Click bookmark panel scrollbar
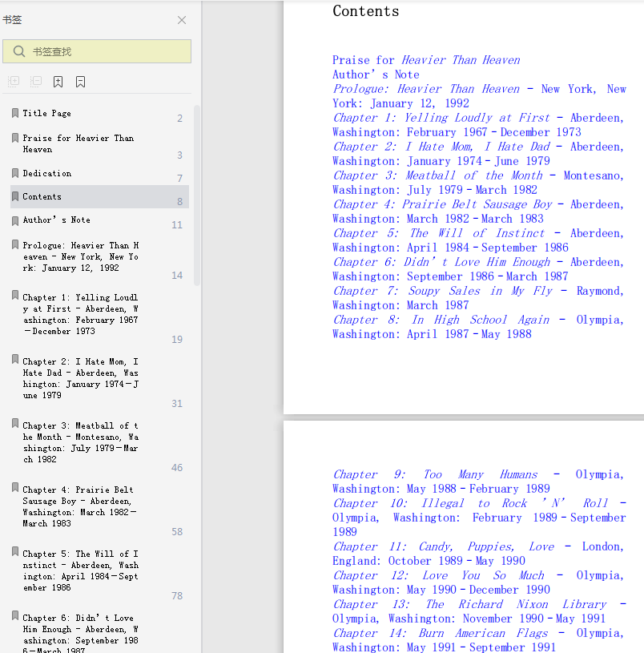The width and height of the screenshot is (644, 653). coord(197,195)
